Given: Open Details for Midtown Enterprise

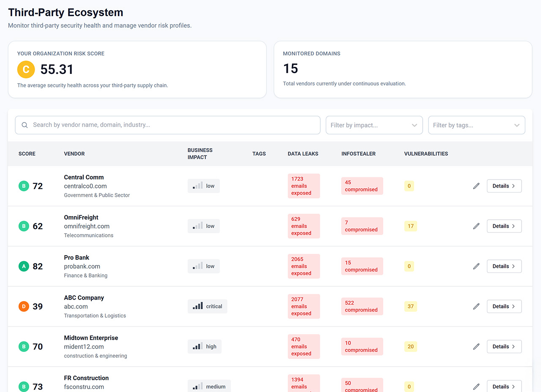Looking at the screenshot, I should [504, 346].
